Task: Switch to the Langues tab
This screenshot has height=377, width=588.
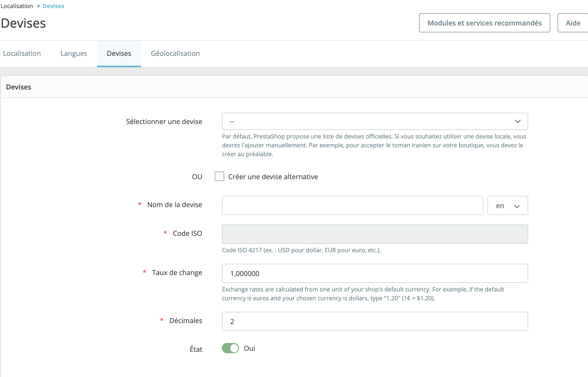Action: pos(74,53)
